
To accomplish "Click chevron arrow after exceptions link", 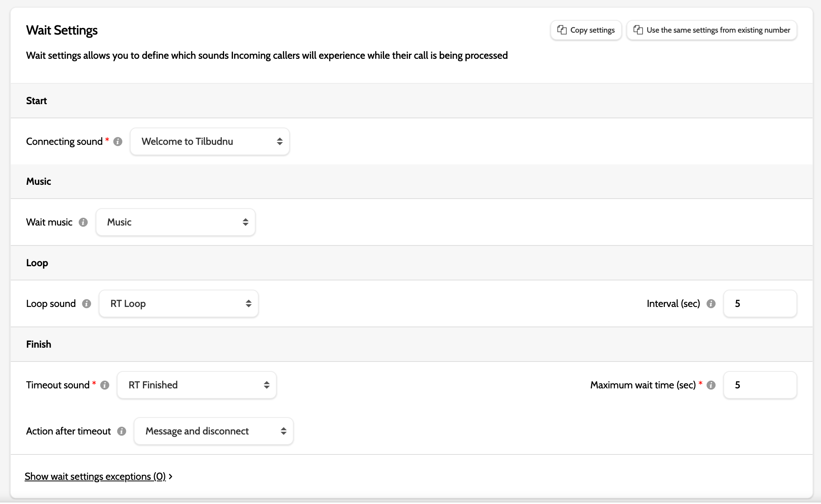I will coord(171,477).
